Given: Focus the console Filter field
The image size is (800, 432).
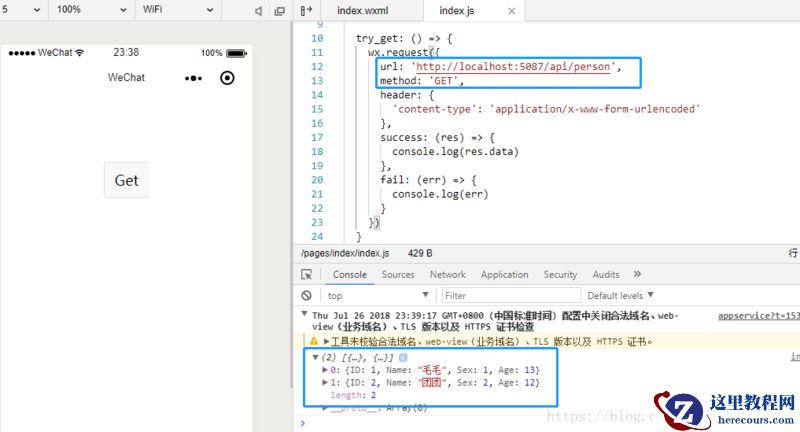Looking at the screenshot, I should coord(511,295).
